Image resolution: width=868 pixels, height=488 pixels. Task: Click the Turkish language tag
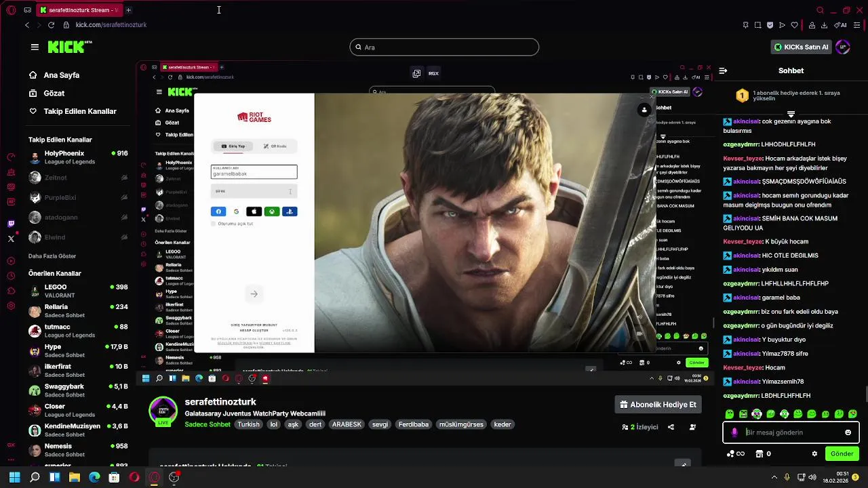click(x=248, y=424)
